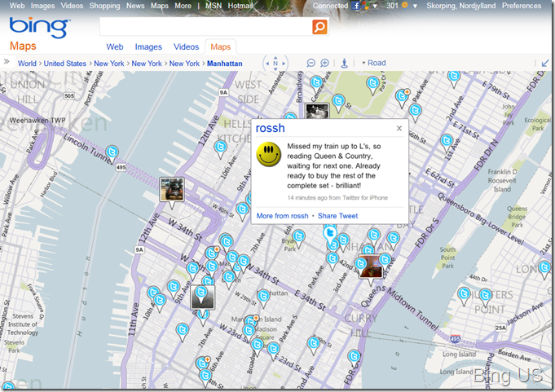Open Twitter pin by FDR at map bottom

[354, 357]
